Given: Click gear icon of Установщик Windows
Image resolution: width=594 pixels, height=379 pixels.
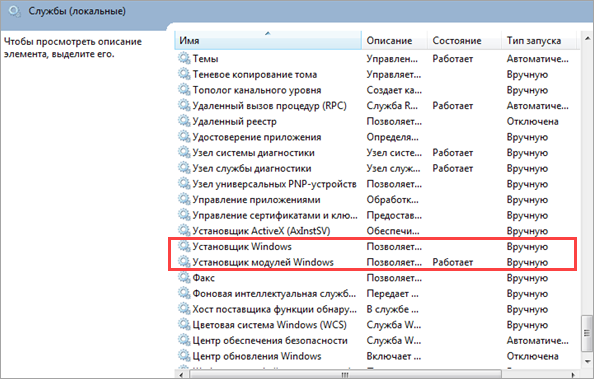Looking at the screenshot, I should pyautogui.click(x=184, y=246).
